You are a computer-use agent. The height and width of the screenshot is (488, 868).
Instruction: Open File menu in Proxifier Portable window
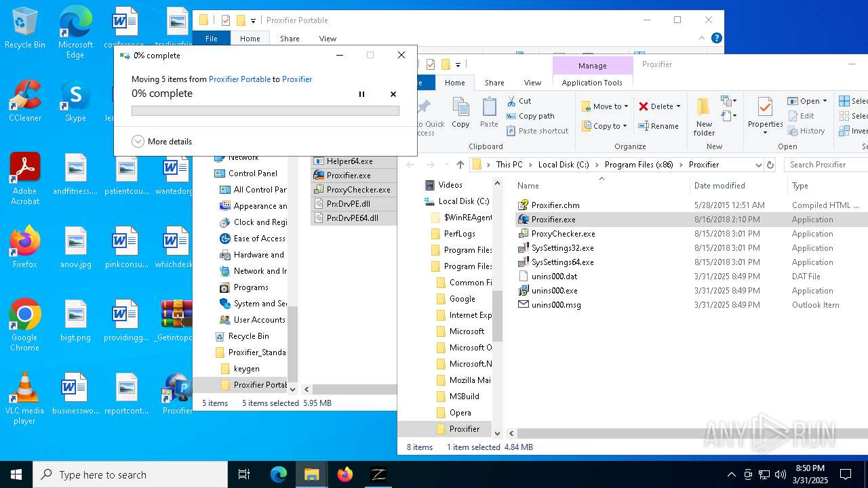coord(212,39)
